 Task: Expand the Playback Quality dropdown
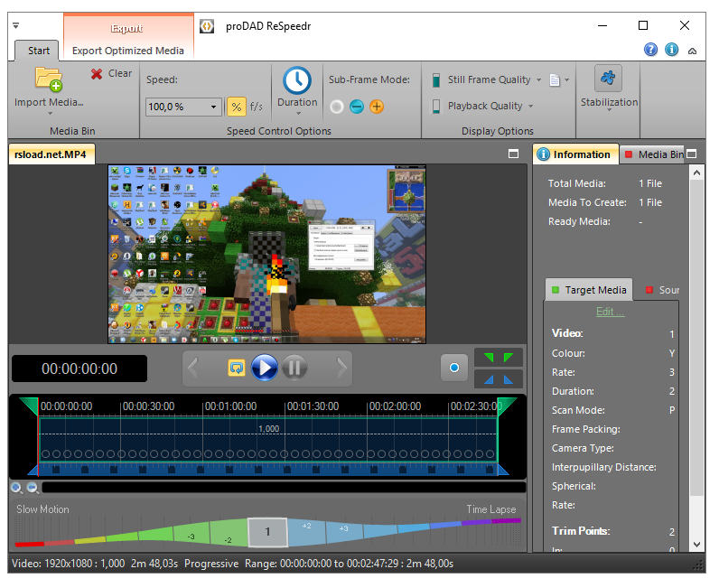530,107
